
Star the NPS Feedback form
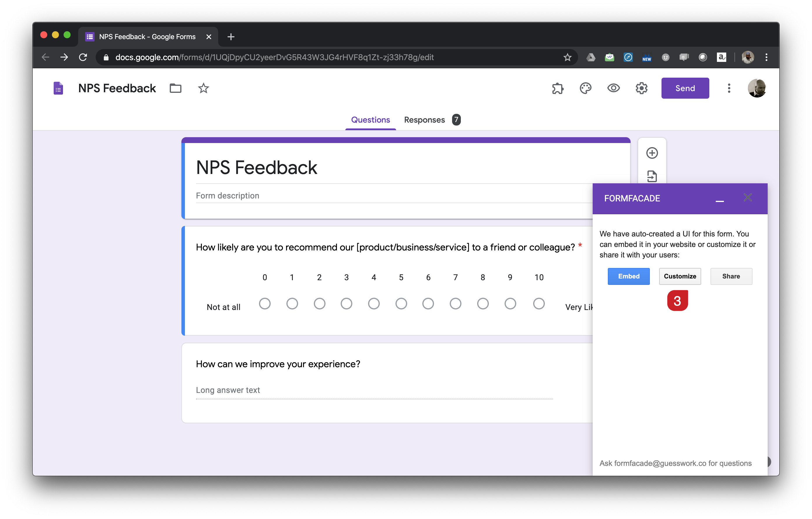[x=203, y=88]
